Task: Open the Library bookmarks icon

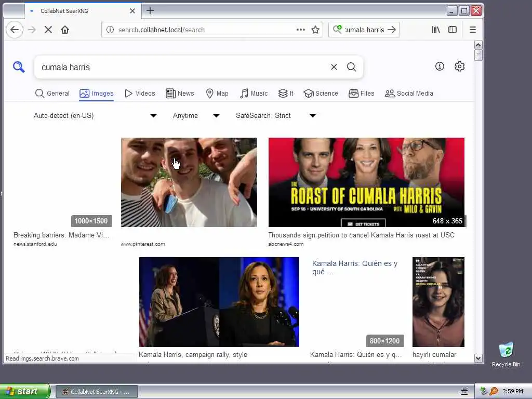Action: tap(436, 30)
